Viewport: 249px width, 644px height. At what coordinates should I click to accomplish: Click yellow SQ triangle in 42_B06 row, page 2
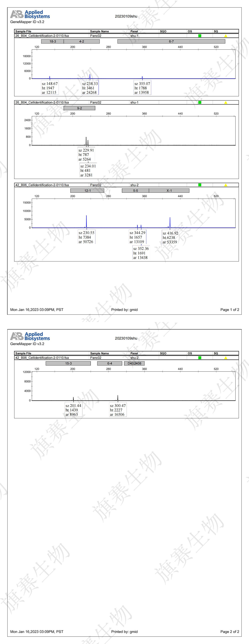226,358
